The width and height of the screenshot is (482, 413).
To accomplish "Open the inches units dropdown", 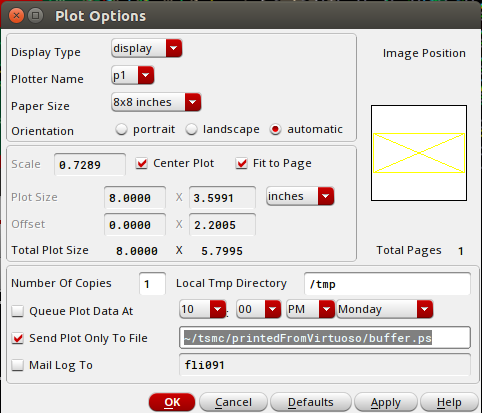I will point(300,196).
